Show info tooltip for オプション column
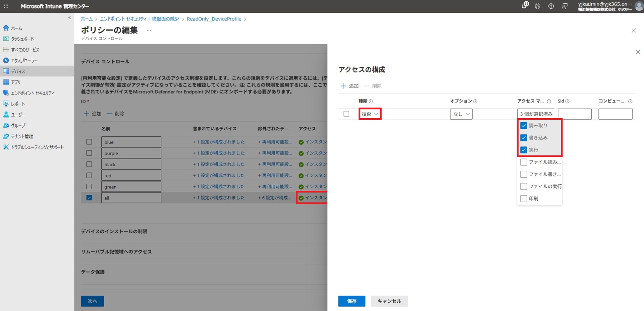Image resolution: width=644 pixels, height=311 pixels. [x=475, y=101]
